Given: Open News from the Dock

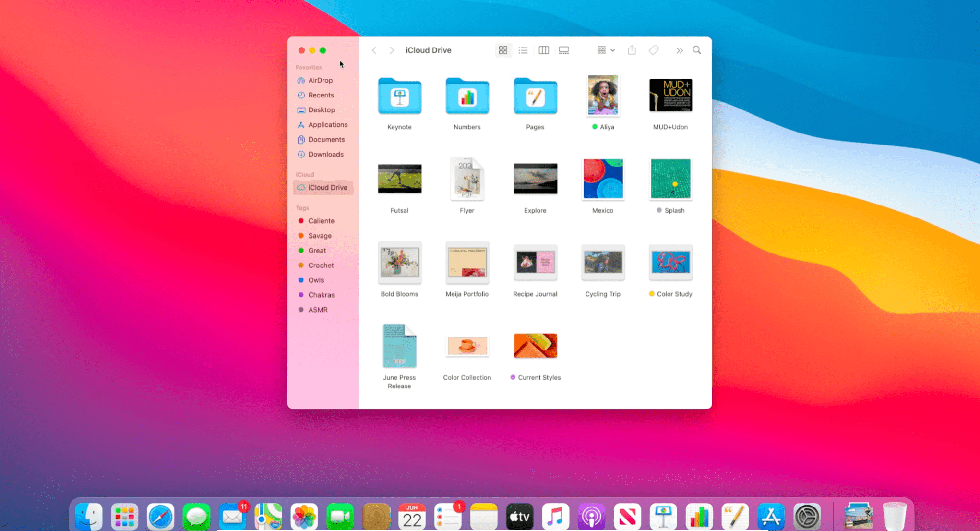Looking at the screenshot, I should [x=627, y=517].
